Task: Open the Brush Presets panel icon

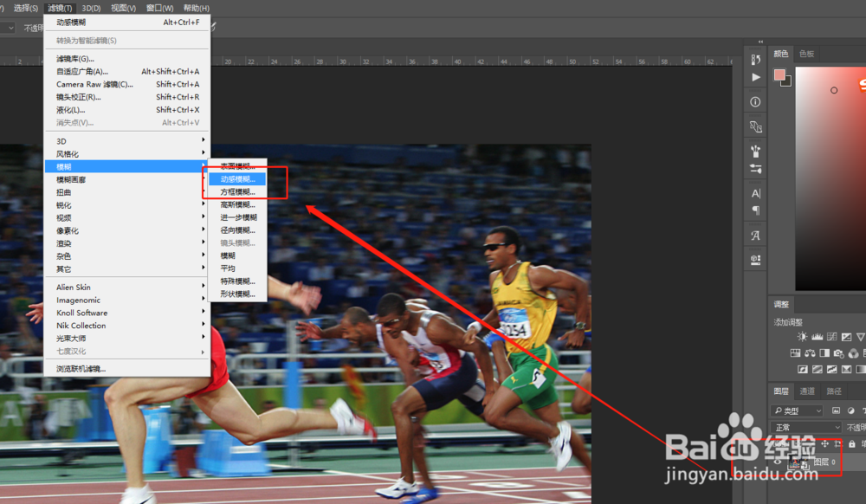Action: click(755, 151)
